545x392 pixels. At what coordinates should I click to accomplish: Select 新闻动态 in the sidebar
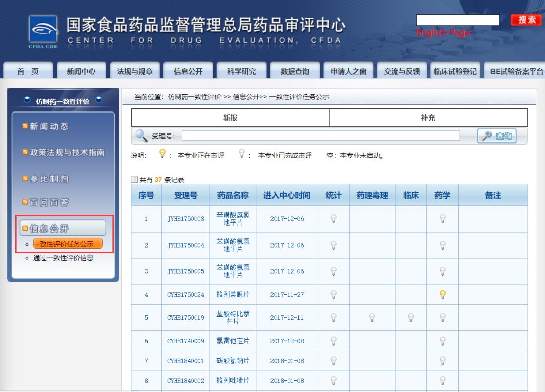[x=48, y=126]
